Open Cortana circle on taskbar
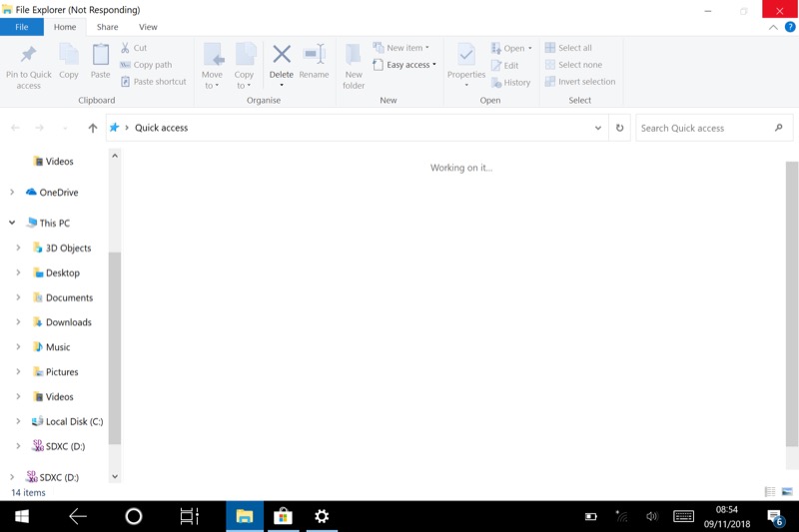799x532 pixels. [x=134, y=516]
